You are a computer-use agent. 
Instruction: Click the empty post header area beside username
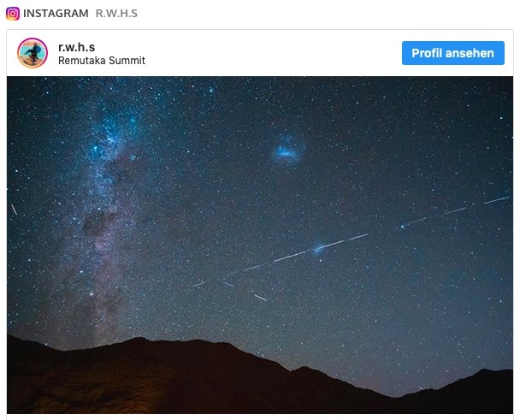click(272, 53)
